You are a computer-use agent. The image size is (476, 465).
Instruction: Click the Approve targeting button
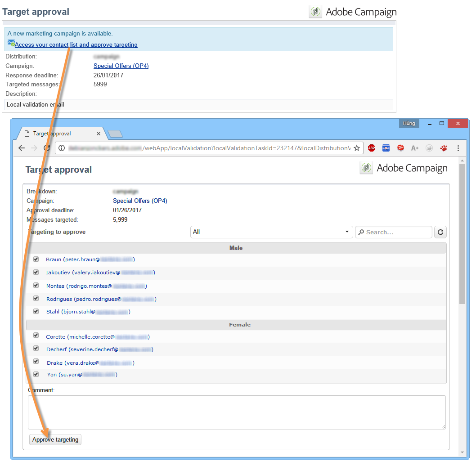pyautogui.click(x=55, y=439)
